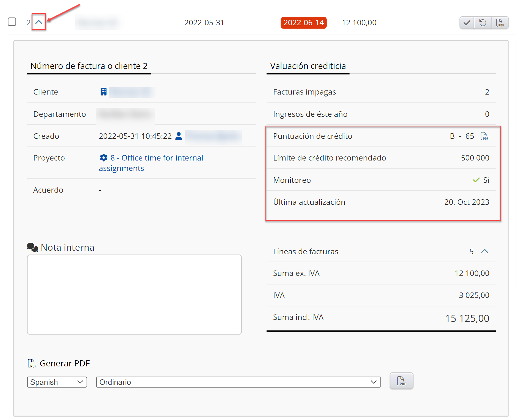Open credit score PDF report icon
Image resolution: width=521 pixels, height=420 pixels.
[484, 136]
